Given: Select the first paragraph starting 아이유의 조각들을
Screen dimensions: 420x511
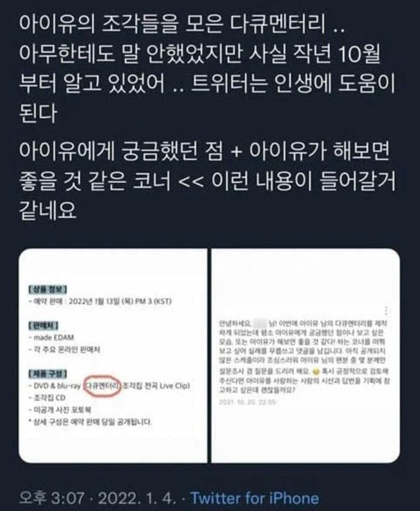Looking at the screenshot, I should click(207, 68).
